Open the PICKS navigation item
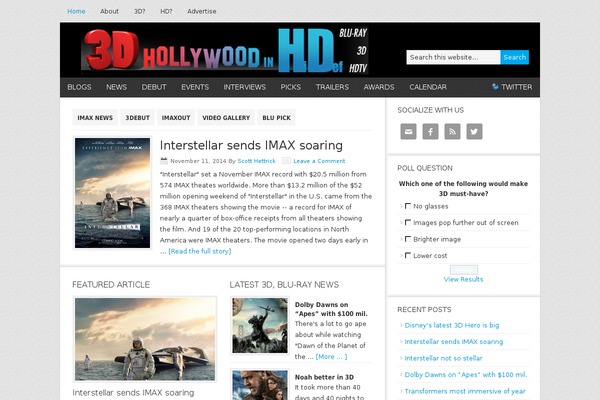This screenshot has width=600, height=400. pos(290,87)
